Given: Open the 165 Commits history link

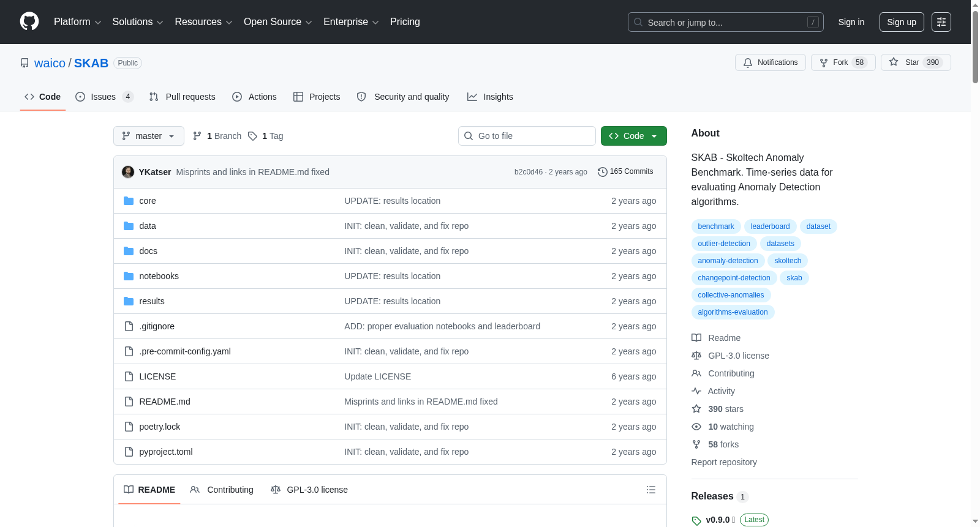Looking at the screenshot, I should click(x=625, y=172).
